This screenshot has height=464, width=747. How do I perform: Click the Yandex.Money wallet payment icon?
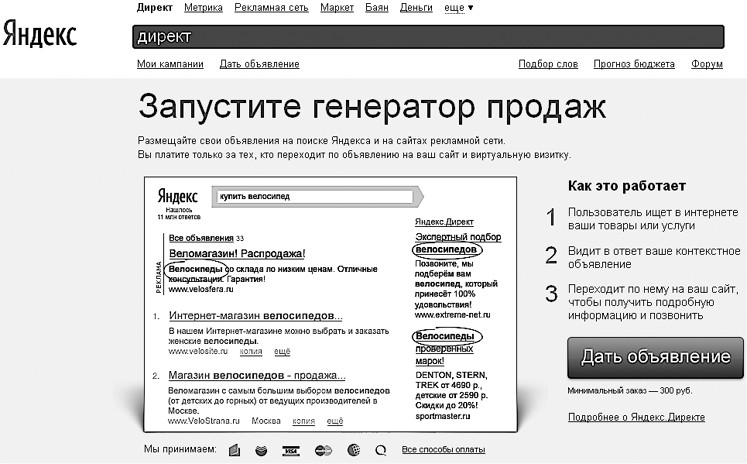pos(234,450)
